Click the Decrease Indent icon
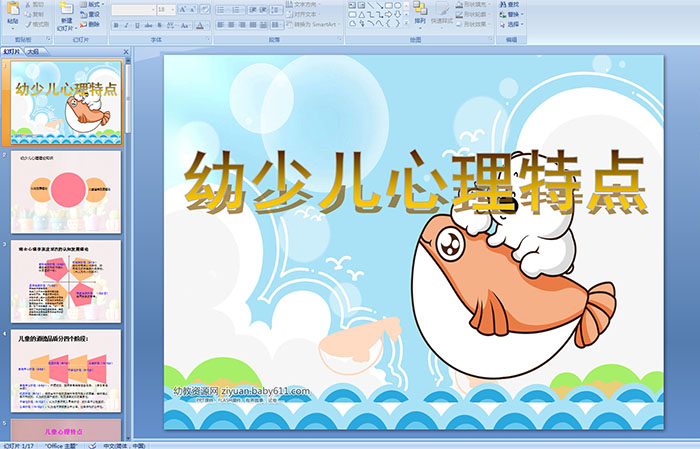700x449 pixels. pos(253,10)
